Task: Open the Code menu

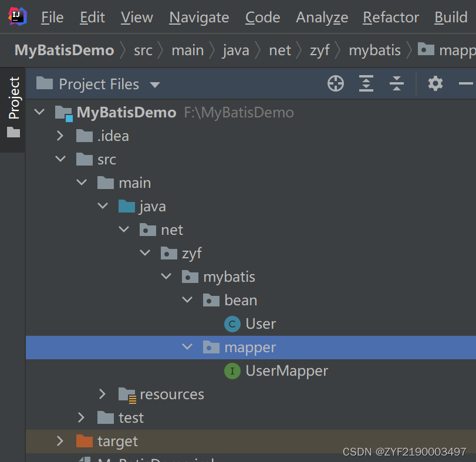Action: pos(262,17)
